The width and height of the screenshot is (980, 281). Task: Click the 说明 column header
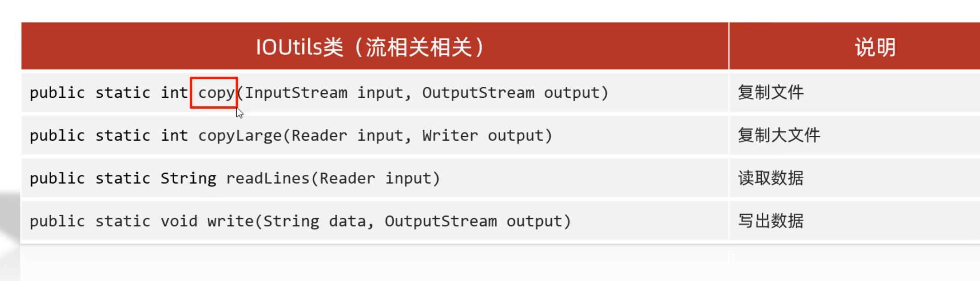(x=875, y=47)
